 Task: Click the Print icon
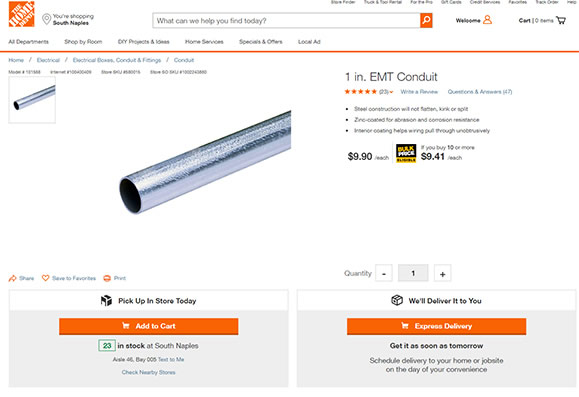click(x=107, y=278)
